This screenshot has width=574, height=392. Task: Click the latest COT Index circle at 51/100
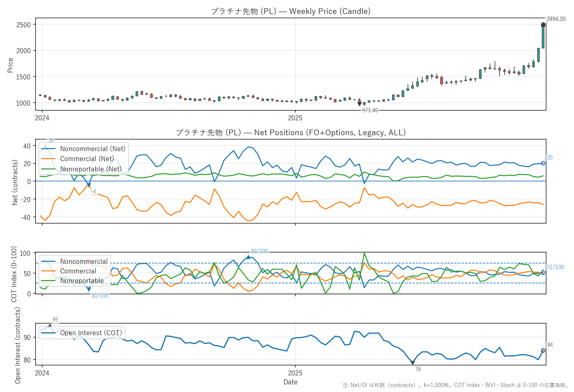(x=543, y=273)
